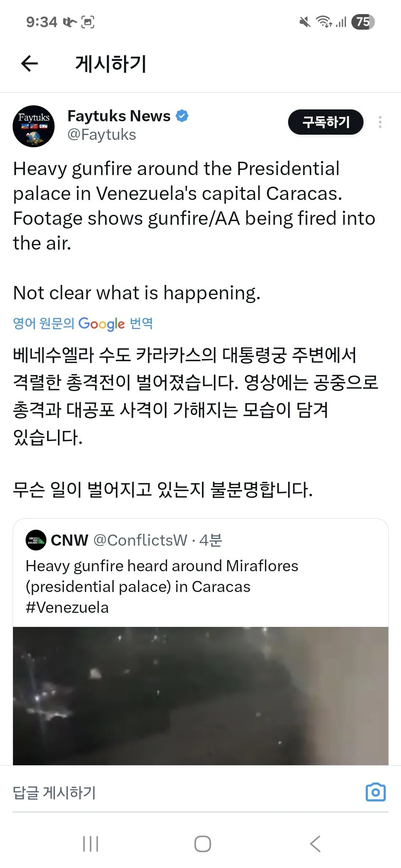Play the quoted gunfire video thumbnail
This screenshot has height=868, width=401.
point(200,696)
